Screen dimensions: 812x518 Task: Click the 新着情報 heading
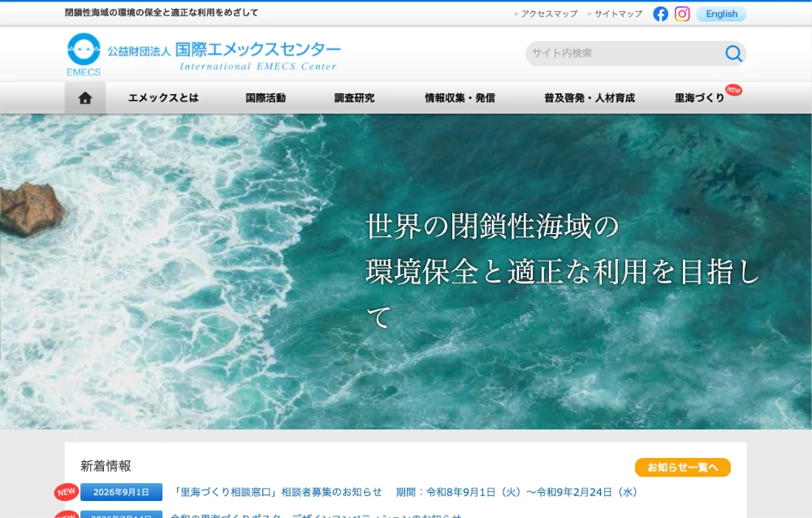click(106, 466)
